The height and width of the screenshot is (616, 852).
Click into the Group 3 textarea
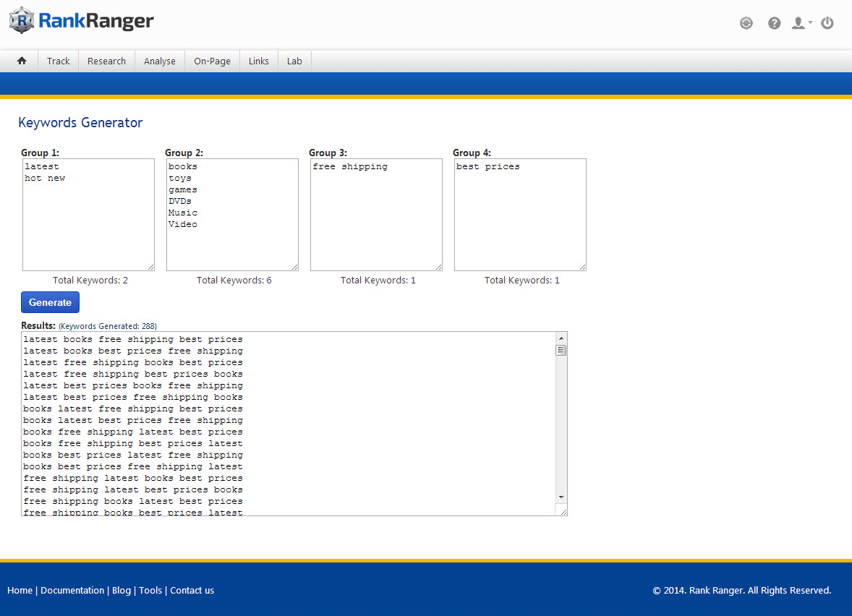click(377, 215)
